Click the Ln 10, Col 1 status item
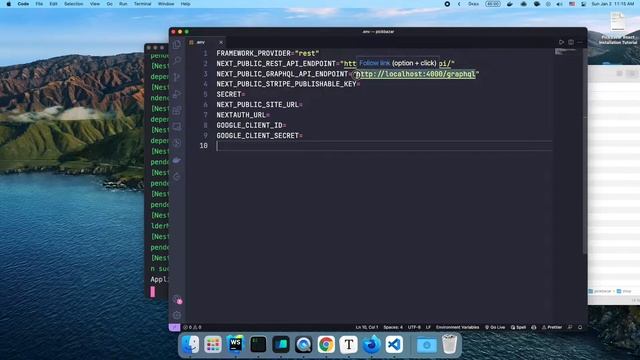The height and width of the screenshot is (360, 640). pyautogui.click(x=367, y=327)
